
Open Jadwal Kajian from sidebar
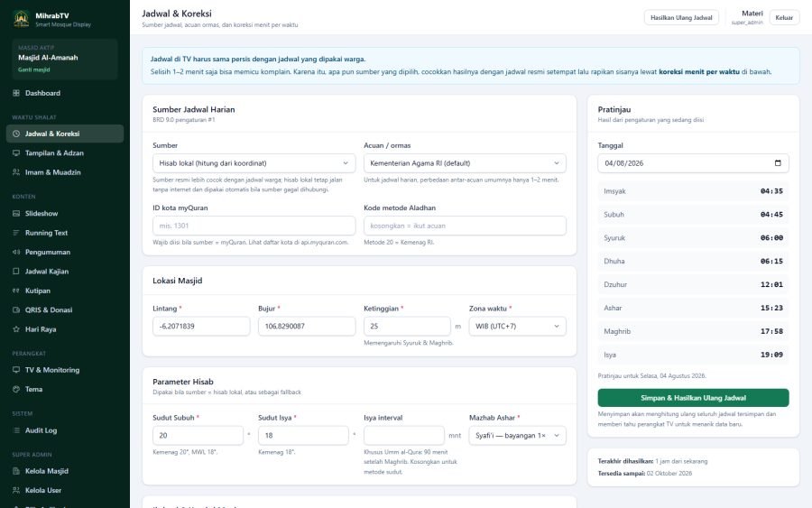tap(65, 272)
